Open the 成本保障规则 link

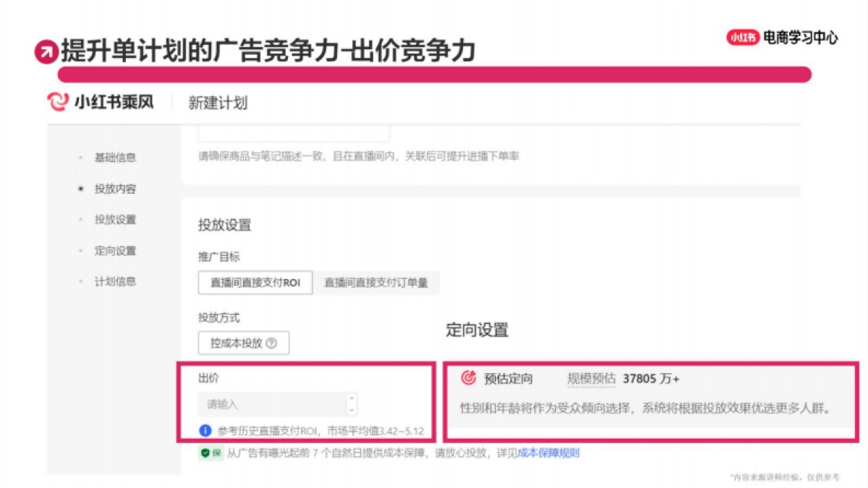click(x=548, y=455)
